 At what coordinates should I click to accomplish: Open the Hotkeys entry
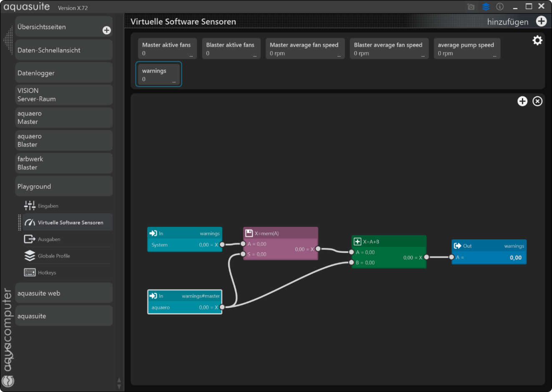pos(47,272)
